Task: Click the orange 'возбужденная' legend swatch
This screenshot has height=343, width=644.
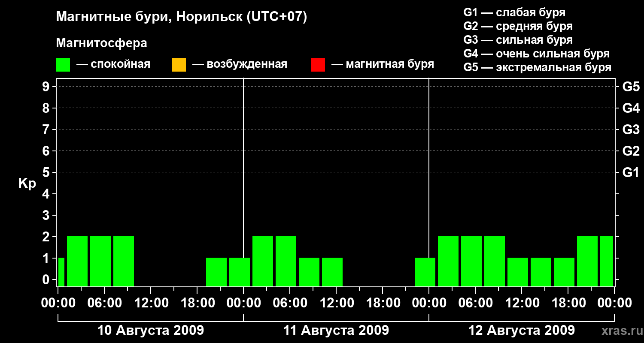Action: tap(179, 65)
